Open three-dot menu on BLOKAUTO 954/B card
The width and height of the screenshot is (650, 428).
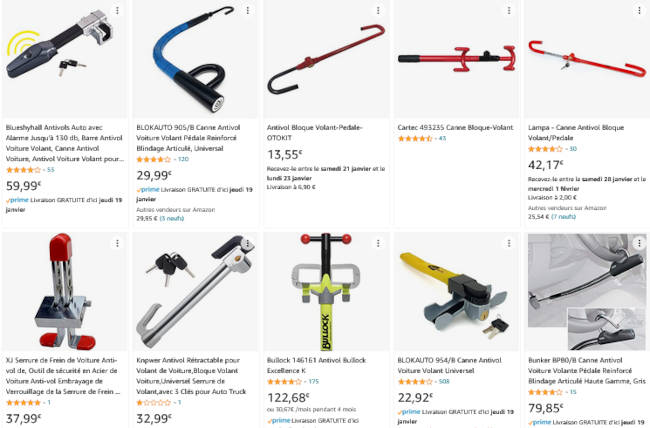[x=509, y=243]
